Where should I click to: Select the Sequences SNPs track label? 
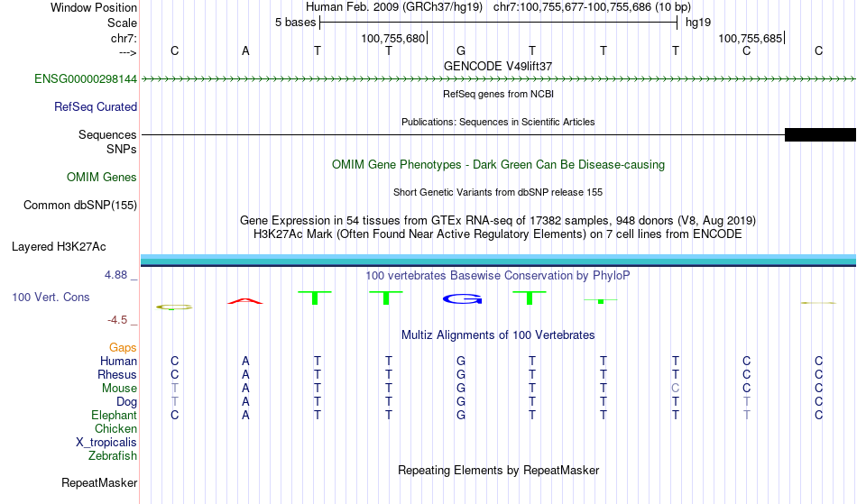pos(107,142)
